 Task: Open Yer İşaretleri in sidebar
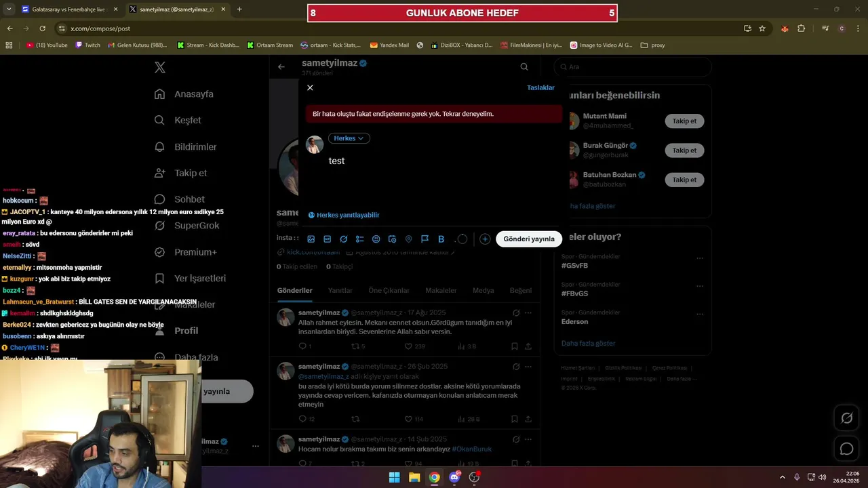(x=191, y=279)
